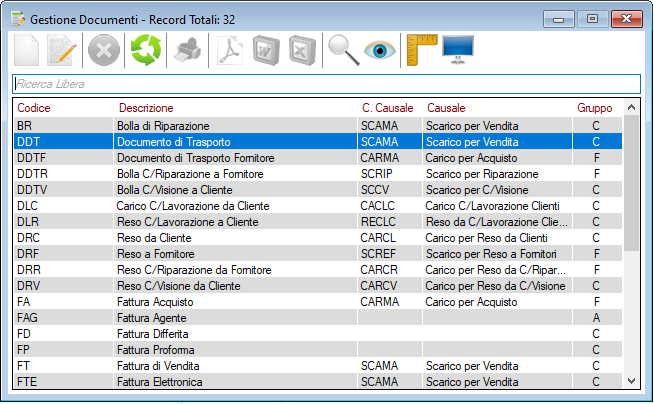Sort by the Gruppo column header
Viewport: 654px width, 404px height.
594,108
